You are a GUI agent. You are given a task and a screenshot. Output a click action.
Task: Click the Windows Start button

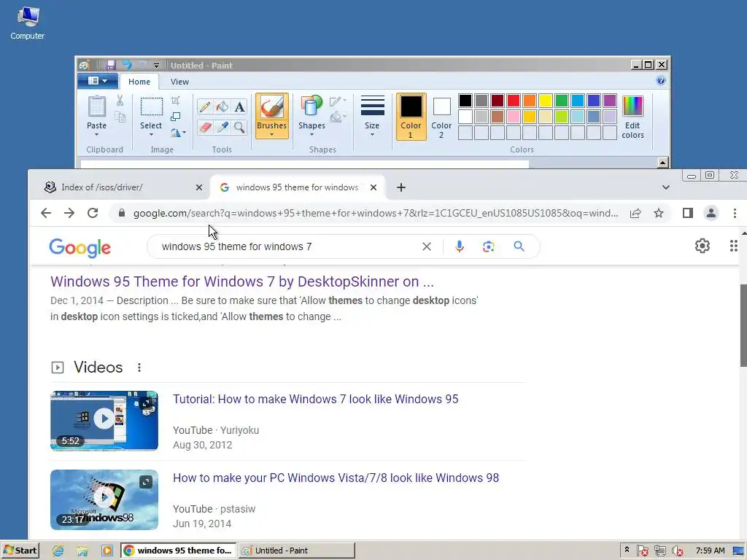tap(20, 551)
